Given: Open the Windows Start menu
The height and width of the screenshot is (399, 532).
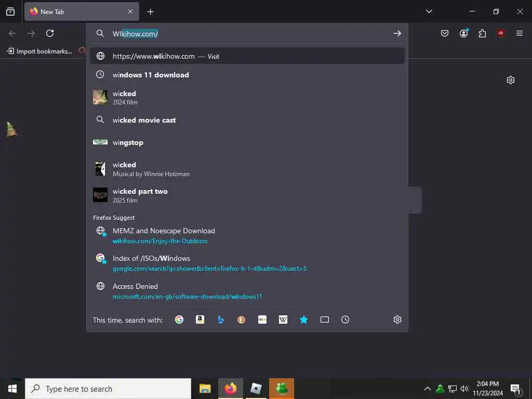Looking at the screenshot, I should pyautogui.click(x=12, y=389).
